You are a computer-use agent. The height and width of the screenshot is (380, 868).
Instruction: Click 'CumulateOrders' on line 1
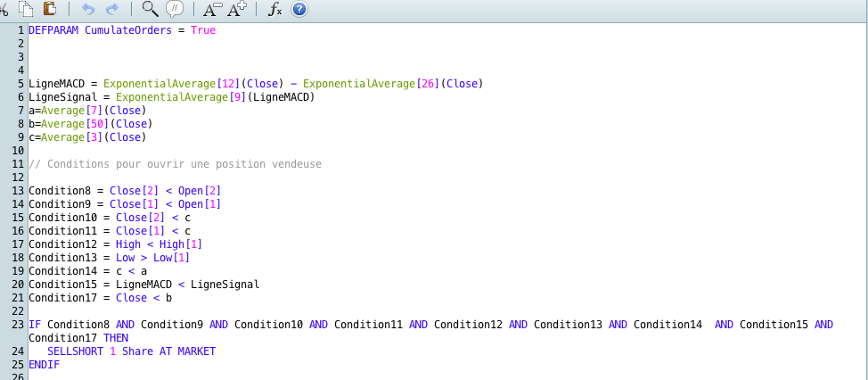coord(128,30)
